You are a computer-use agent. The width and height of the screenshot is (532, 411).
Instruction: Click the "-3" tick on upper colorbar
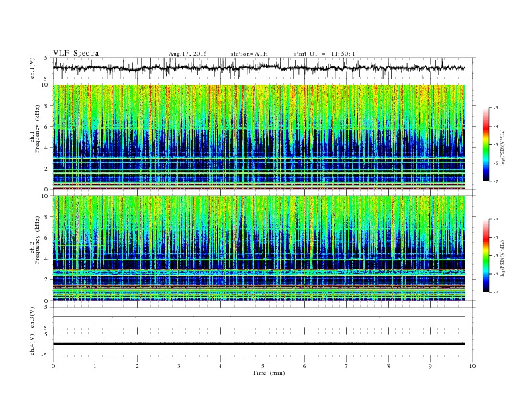tap(496, 108)
